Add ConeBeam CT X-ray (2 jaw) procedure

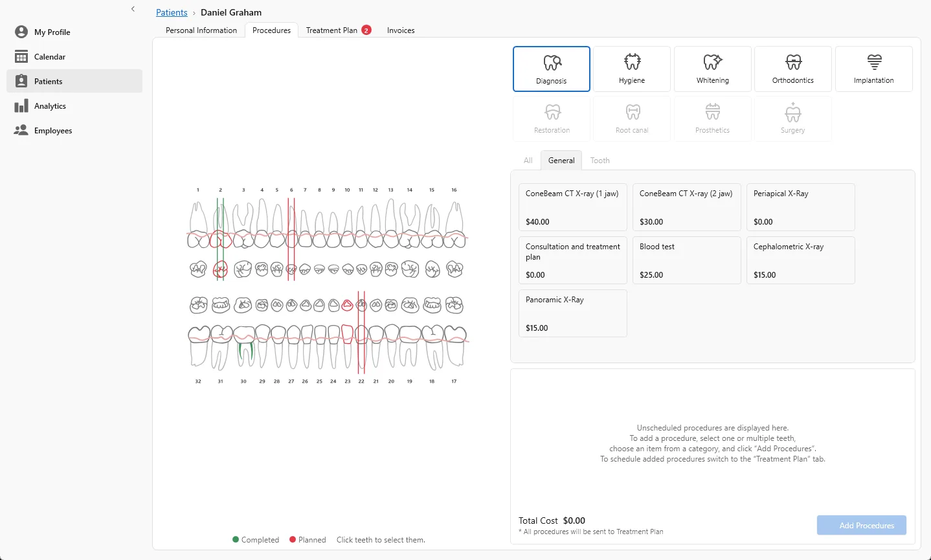pyautogui.click(x=687, y=207)
